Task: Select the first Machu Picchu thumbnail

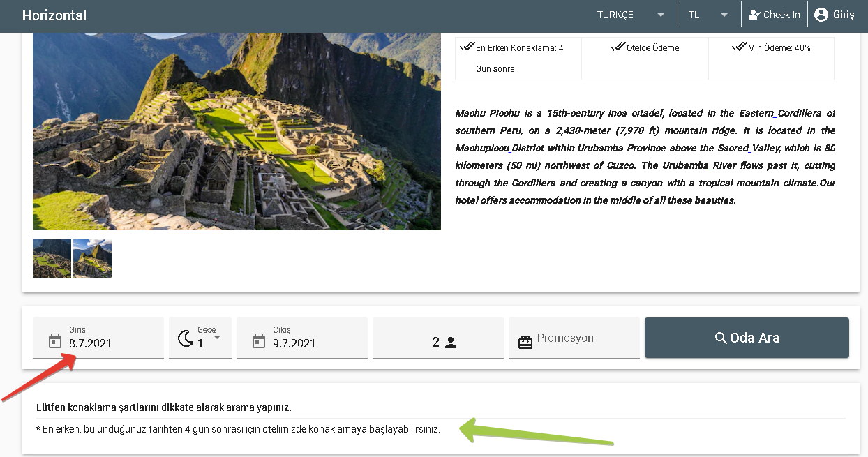Action: pyautogui.click(x=52, y=259)
